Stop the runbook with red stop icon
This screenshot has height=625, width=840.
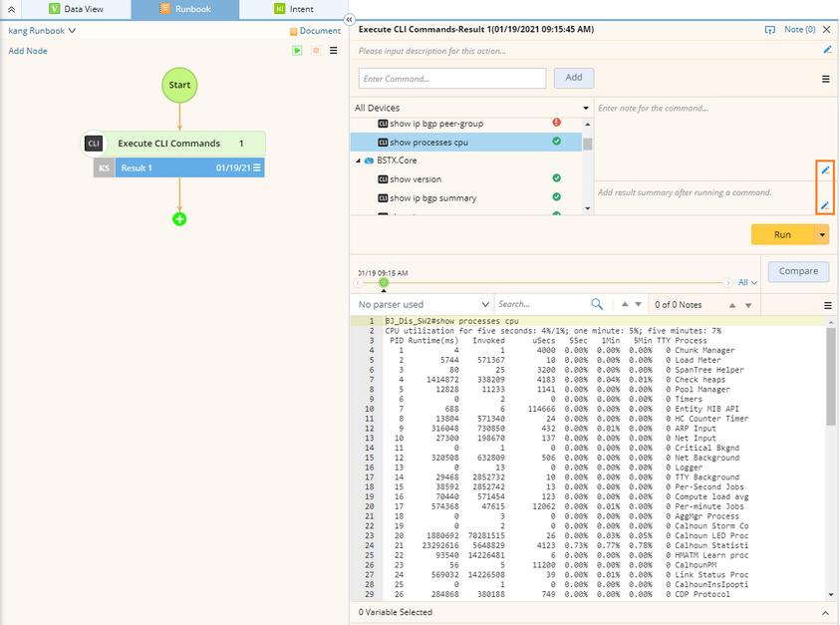point(316,51)
